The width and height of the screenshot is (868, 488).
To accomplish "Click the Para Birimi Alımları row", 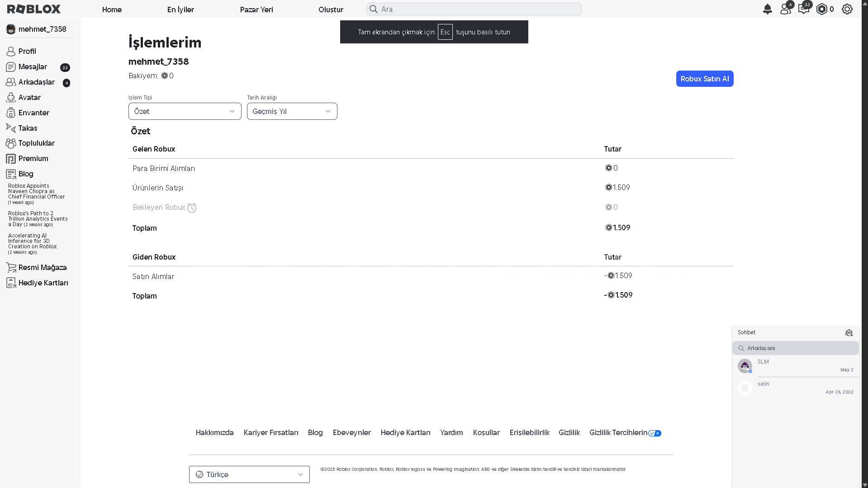I will (x=431, y=168).
